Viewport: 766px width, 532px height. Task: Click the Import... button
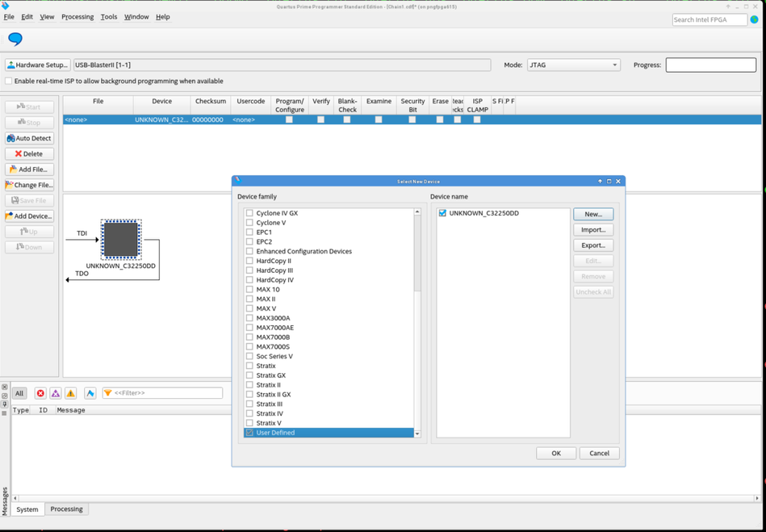pyautogui.click(x=592, y=230)
